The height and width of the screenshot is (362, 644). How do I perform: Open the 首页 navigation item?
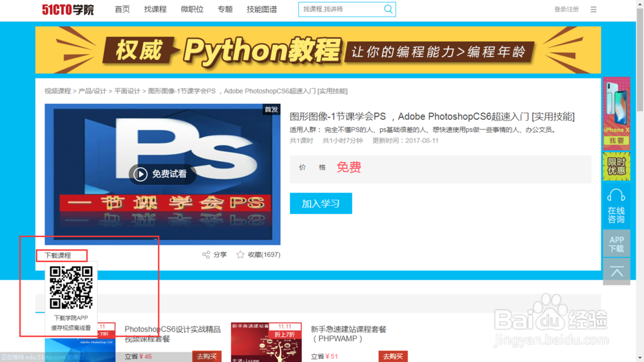(x=122, y=10)
